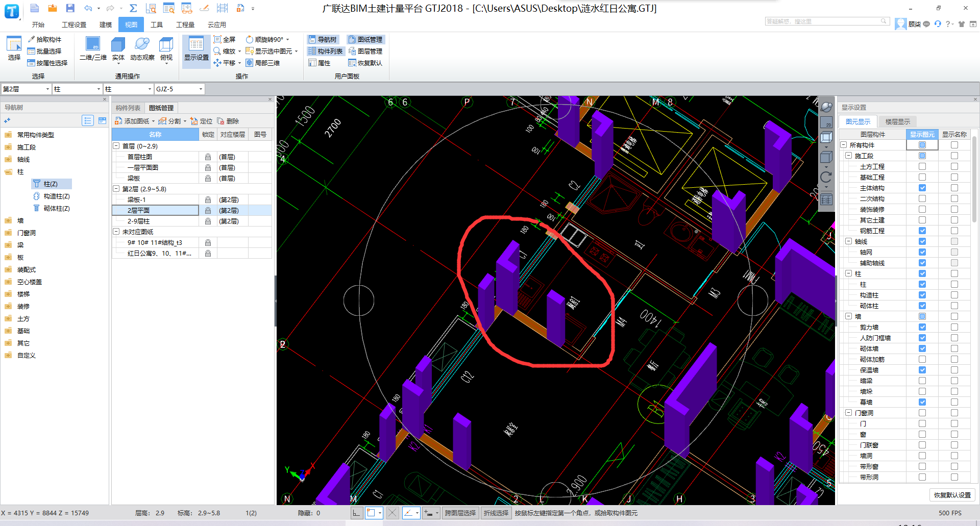Toggle 剪力墙 显示图元 checkbox

(922, 327)
